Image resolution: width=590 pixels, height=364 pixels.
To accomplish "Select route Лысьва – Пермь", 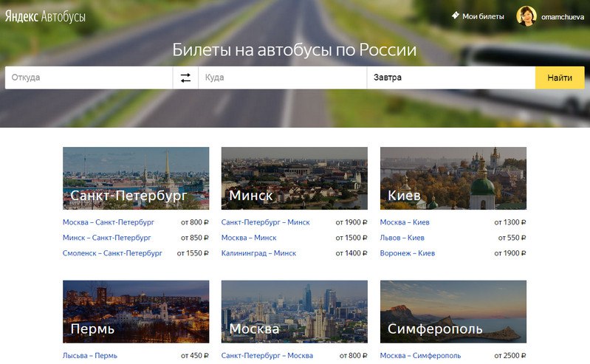I will tap(90, 355).
